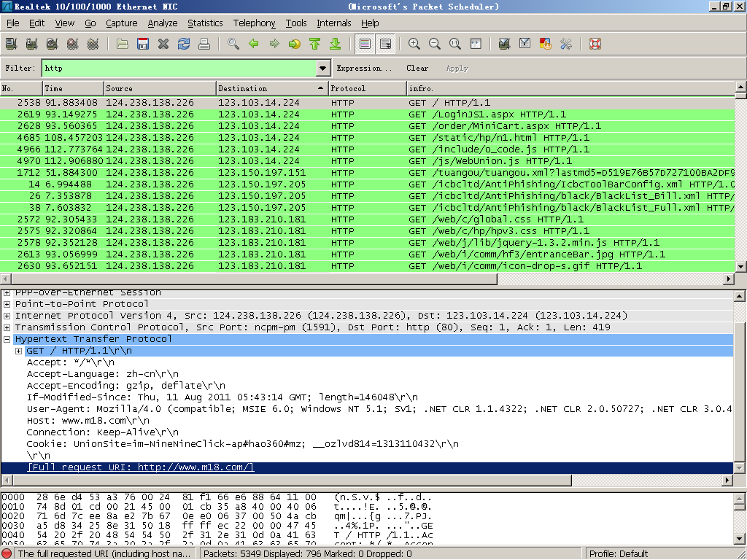Sort packets by Destination column

(x=272, y=88)
